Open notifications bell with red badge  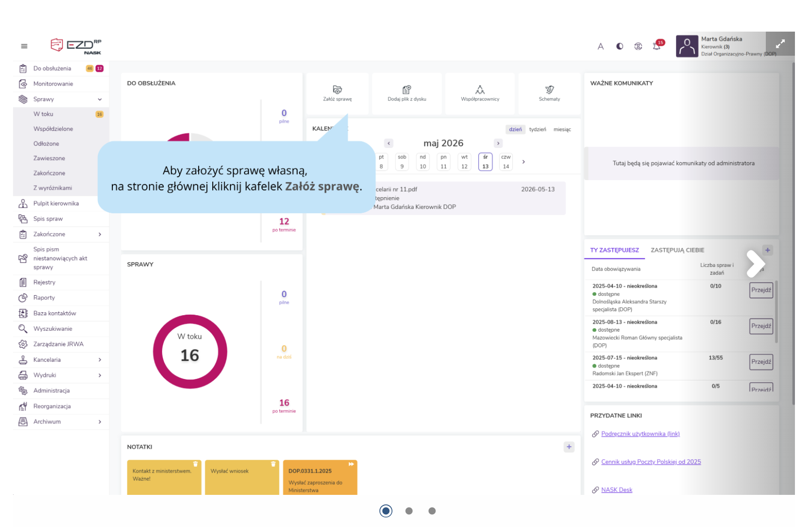(657, 45)
